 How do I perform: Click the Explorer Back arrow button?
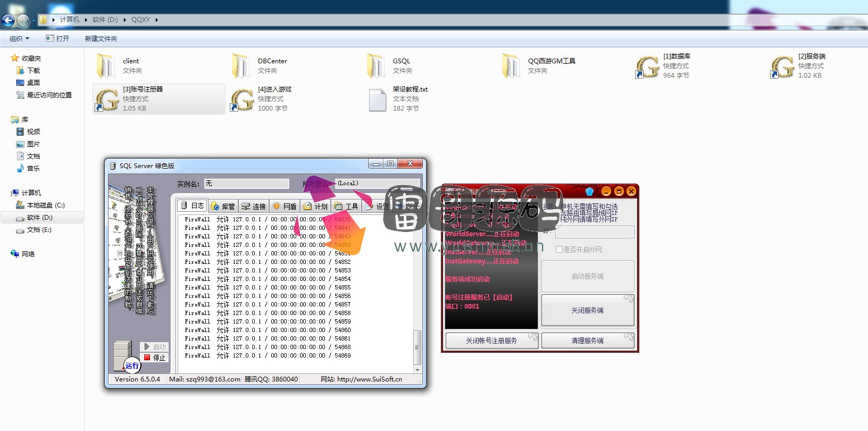tap(8, 20)
